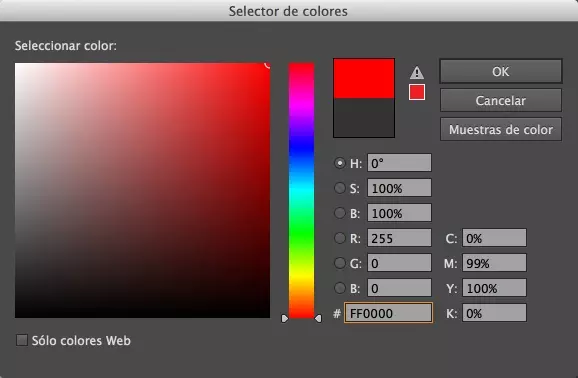Click the M field showing 99%
Viewport: 578px width, 378px height.
click(494, 263)
